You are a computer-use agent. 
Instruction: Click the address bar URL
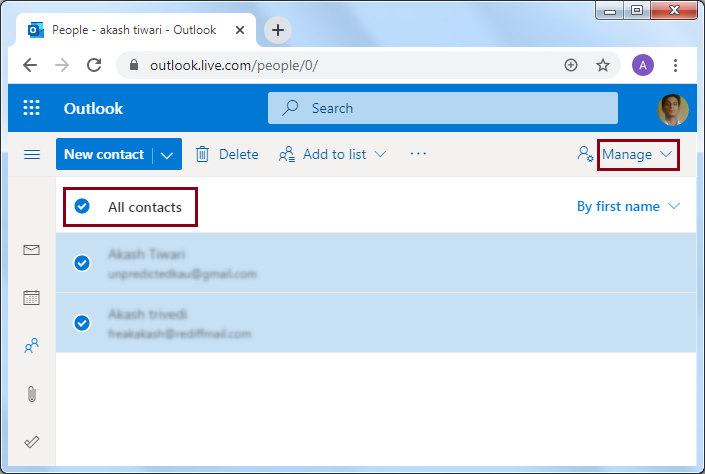click(x=234, y=66)
